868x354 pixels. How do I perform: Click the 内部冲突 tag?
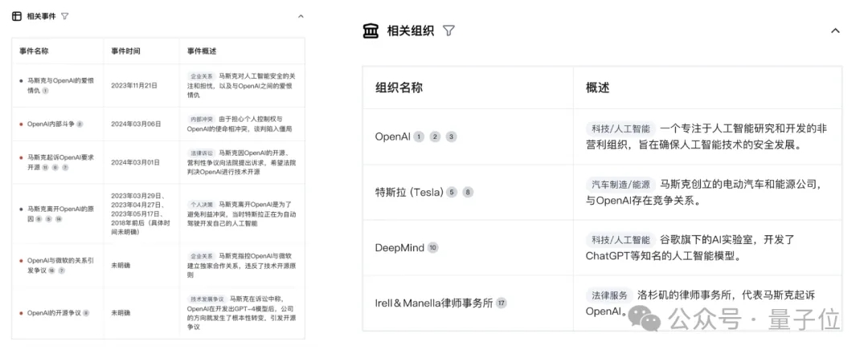(x=202, y=119)
